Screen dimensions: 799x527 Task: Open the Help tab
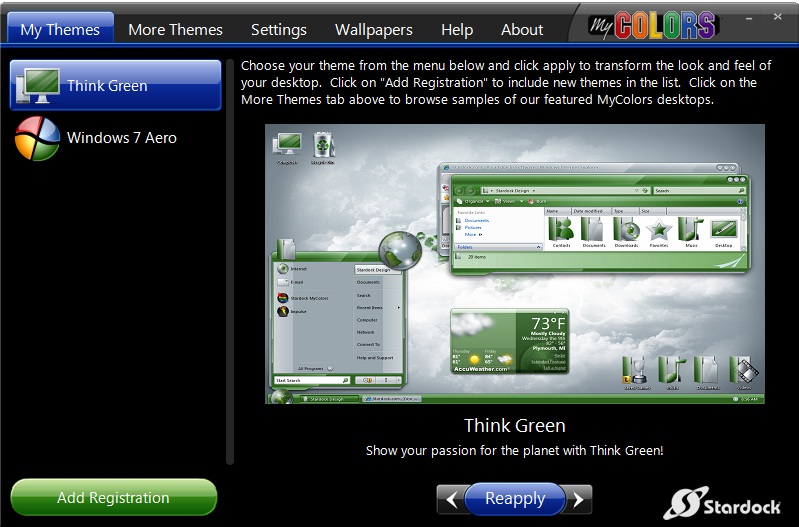[457, 30]
